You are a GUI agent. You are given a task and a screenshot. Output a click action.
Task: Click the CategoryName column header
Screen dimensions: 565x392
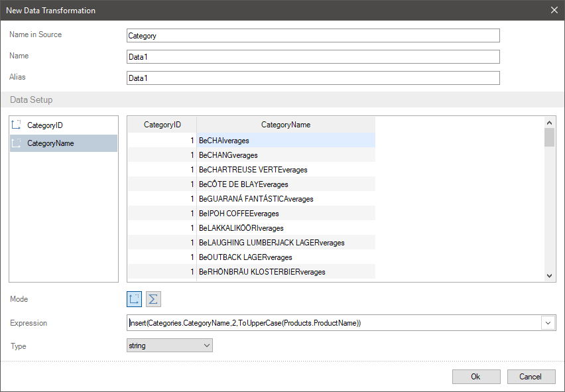click(285, 125)
